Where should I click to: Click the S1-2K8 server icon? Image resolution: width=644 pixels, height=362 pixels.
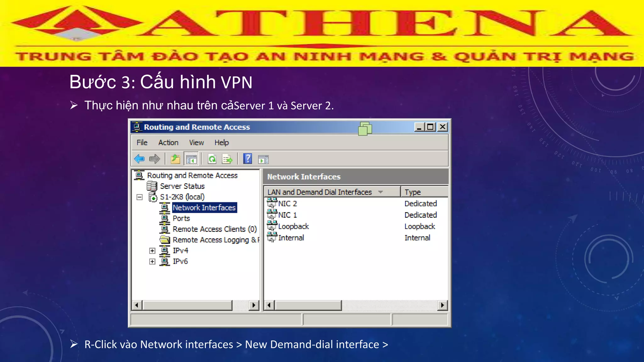[x=153, y=197]
